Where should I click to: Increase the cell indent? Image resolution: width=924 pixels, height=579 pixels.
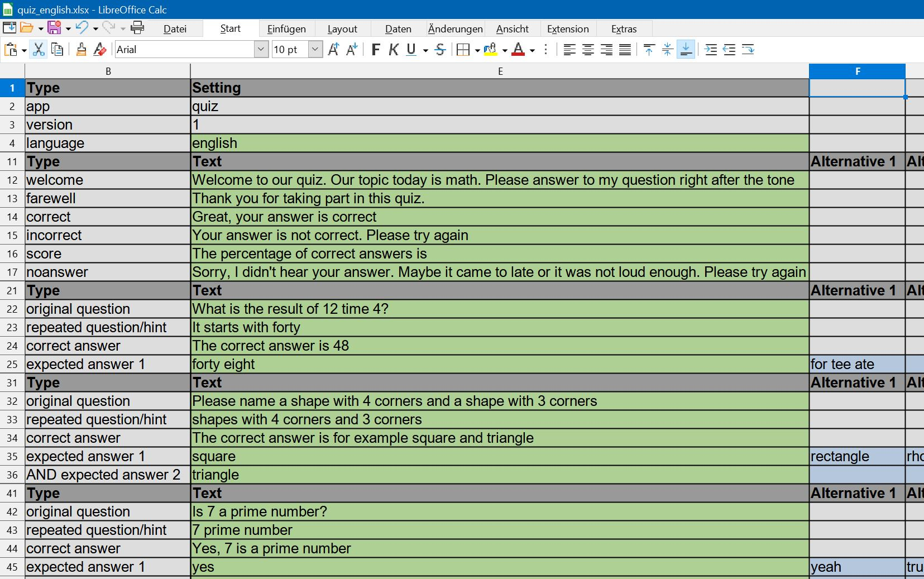click(x=711, y=50)
